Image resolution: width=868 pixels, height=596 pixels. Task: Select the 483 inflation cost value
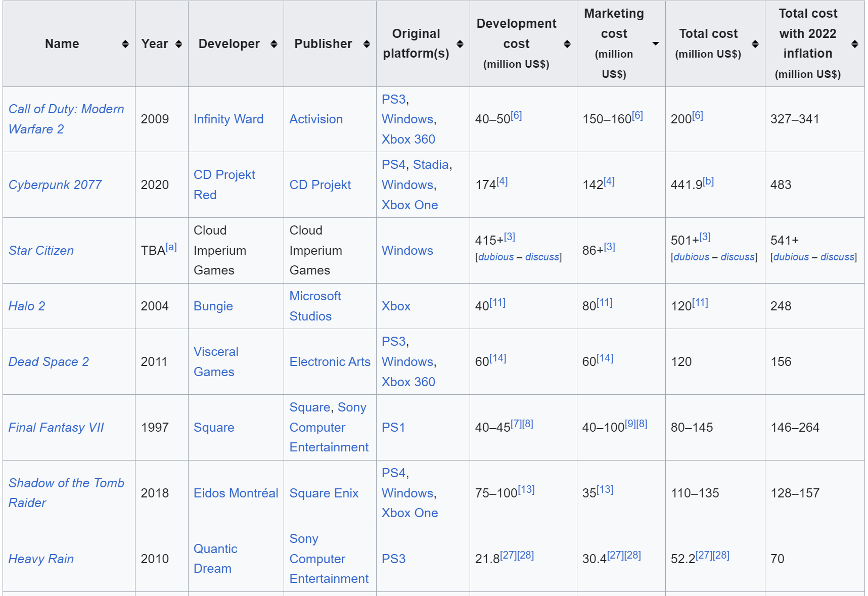pos(781,185)
